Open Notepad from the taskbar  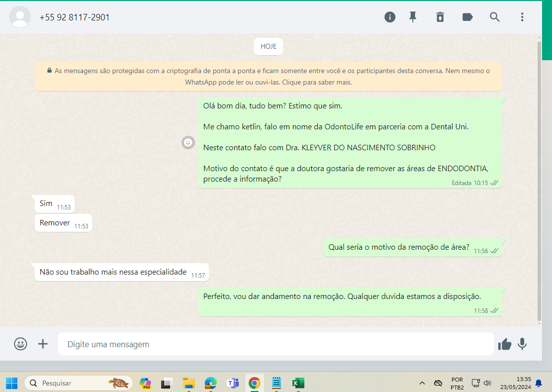pos(276,383)
